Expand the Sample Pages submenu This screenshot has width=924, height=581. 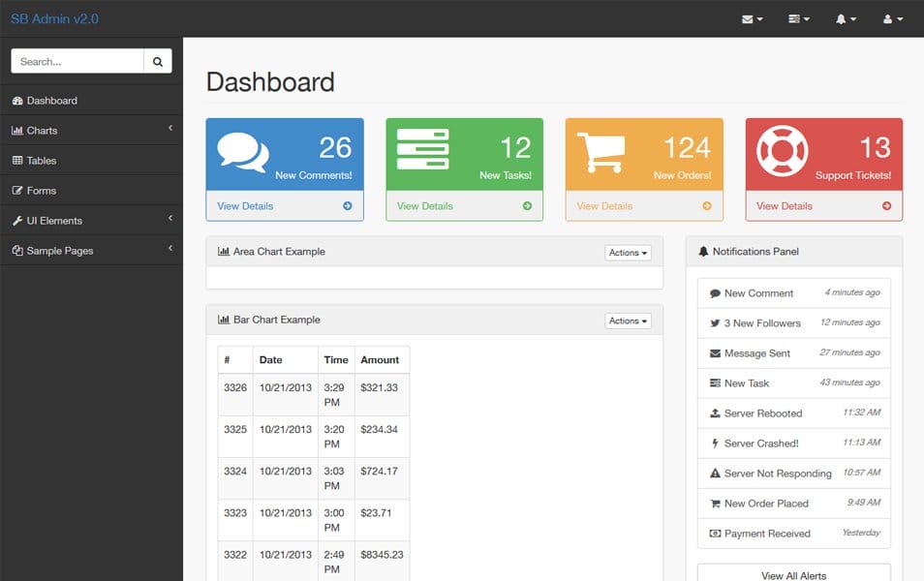(58, 250)
